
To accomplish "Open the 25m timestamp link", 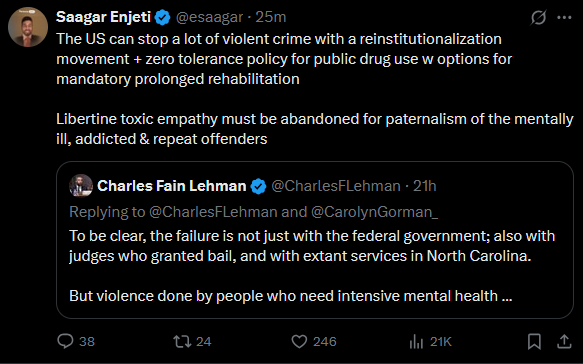I will [x=271, y=17].
